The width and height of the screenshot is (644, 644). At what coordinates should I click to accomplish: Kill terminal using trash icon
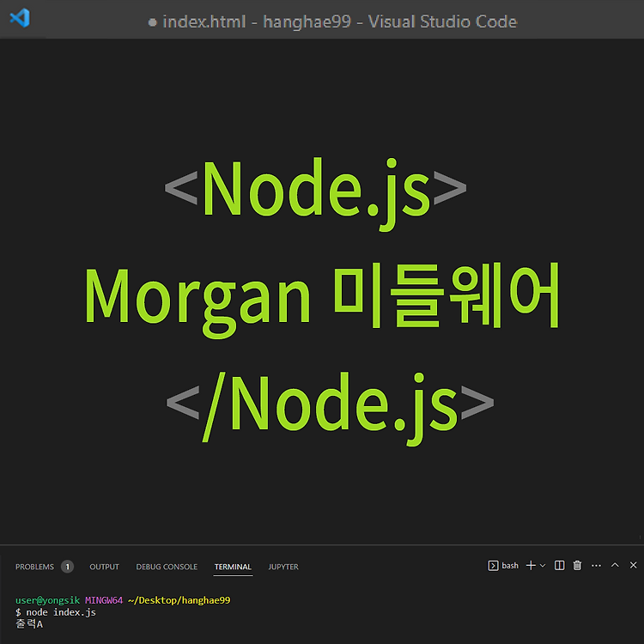click(x=578, y=566)
